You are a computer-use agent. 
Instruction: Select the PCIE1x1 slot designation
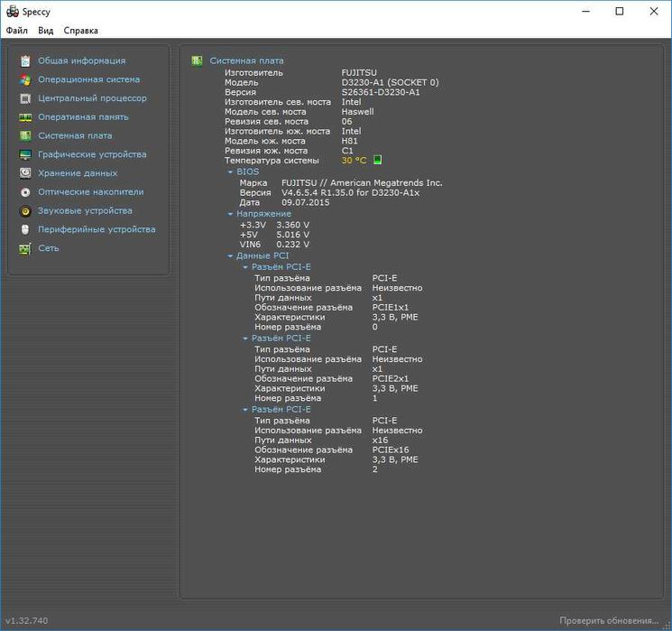[391, 308]
